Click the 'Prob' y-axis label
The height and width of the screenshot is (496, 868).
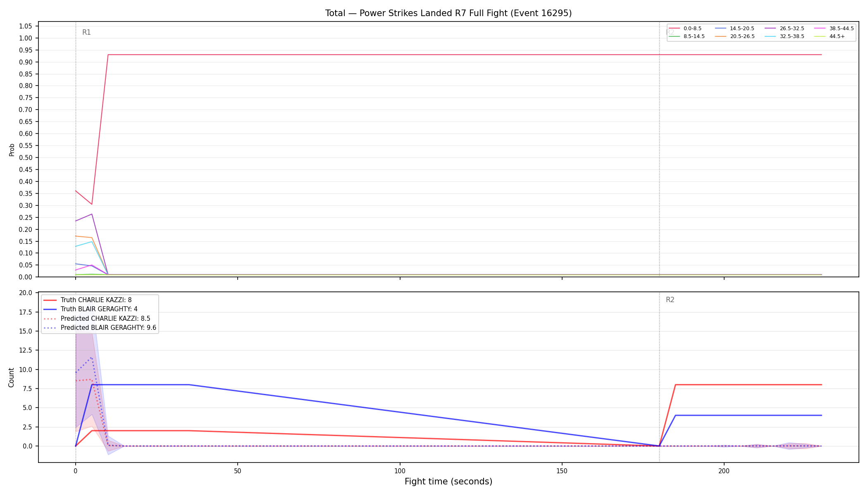tap(12, 150)
